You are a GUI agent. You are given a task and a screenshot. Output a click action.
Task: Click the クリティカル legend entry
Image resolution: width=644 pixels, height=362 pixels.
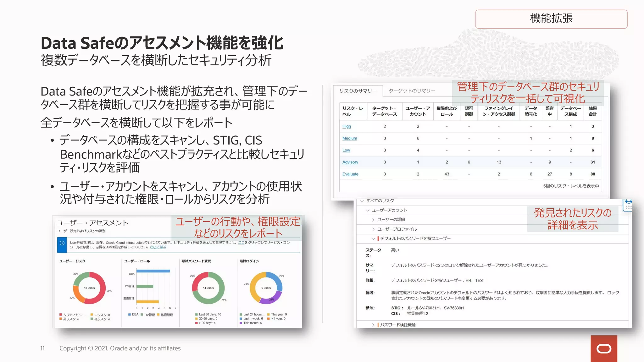pyautogui.click(x=74, y=315)
